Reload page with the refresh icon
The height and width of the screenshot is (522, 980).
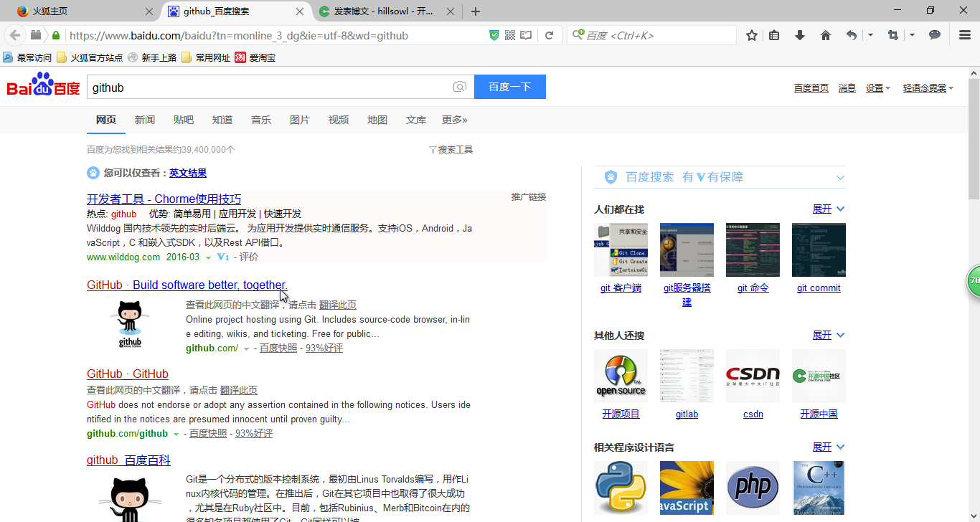pos(549,35)
